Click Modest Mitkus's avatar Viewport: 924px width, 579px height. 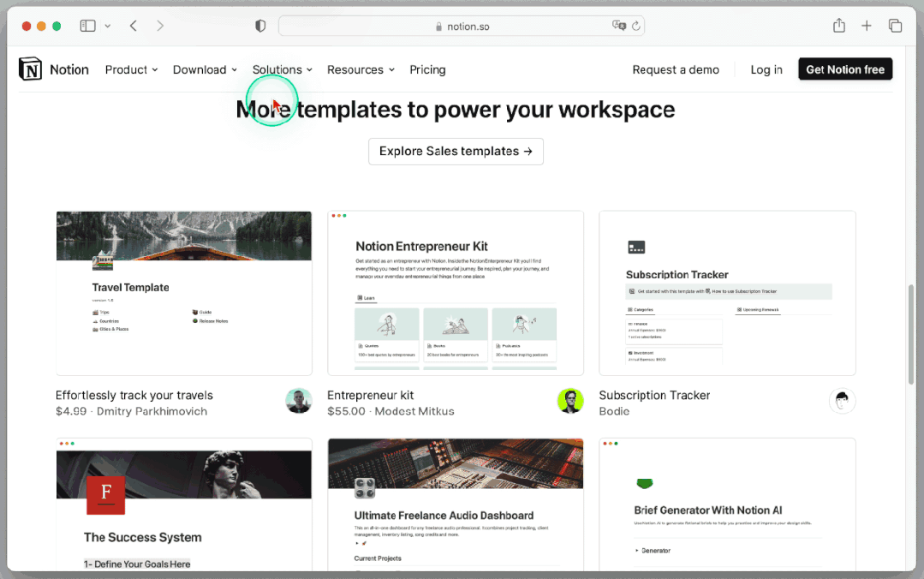point(570,401)
